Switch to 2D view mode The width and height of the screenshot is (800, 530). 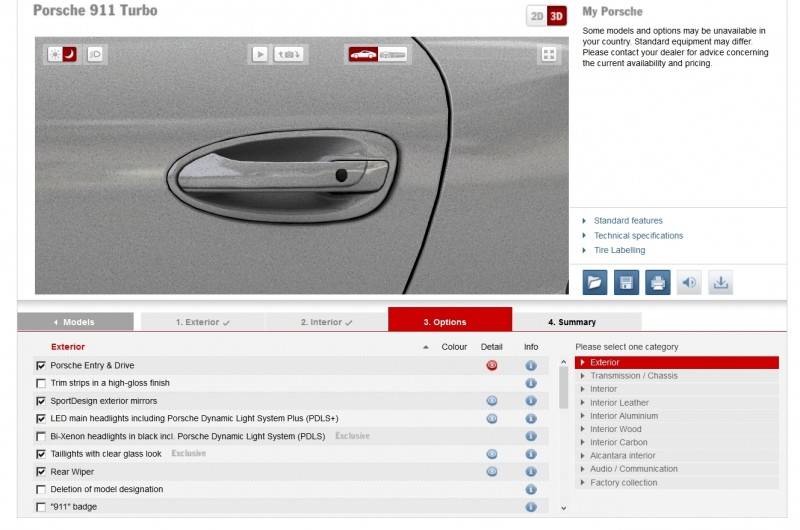pyautogui.click(x=537, y=16)
